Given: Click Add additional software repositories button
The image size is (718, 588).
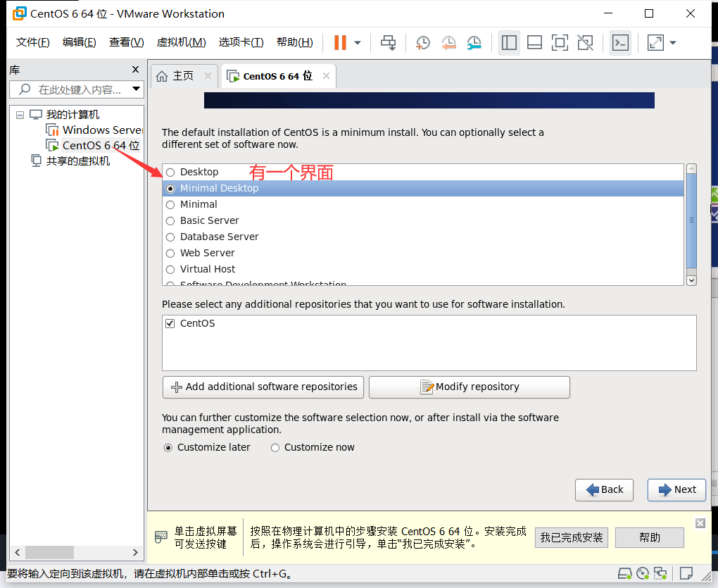Looking at the screenshot, I should click(x=263, y=387).
